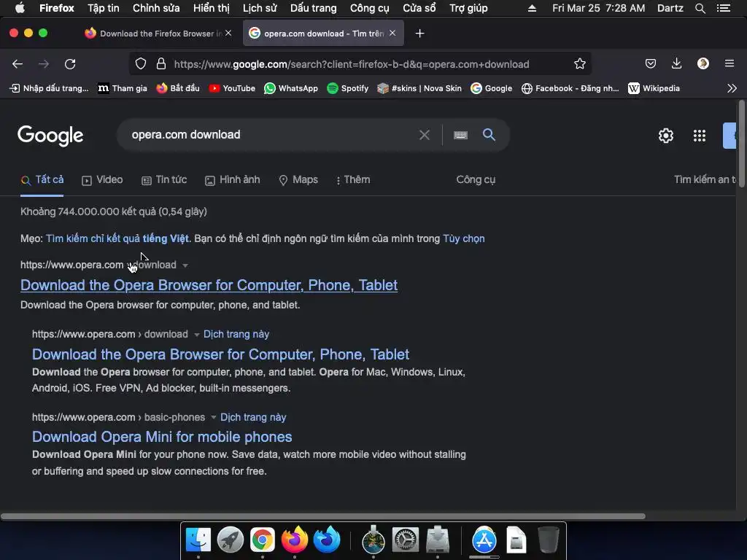Open WhatsApp bookmark in bookmarks bar
The image size is (747, 560).
click(290, 88)
